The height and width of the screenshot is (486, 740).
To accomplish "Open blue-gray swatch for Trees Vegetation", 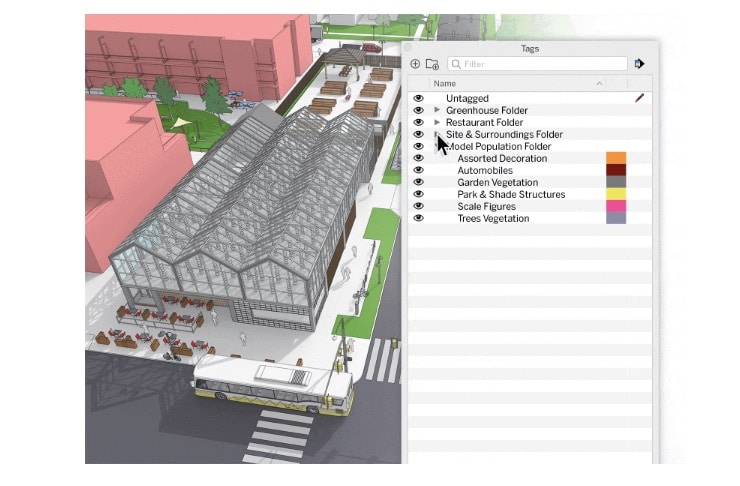I will coord(616,218).
